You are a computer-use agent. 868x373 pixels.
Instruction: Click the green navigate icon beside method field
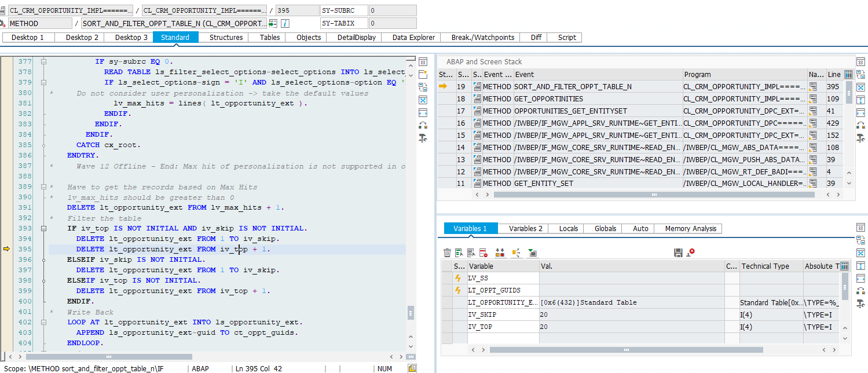click(273, 24)
